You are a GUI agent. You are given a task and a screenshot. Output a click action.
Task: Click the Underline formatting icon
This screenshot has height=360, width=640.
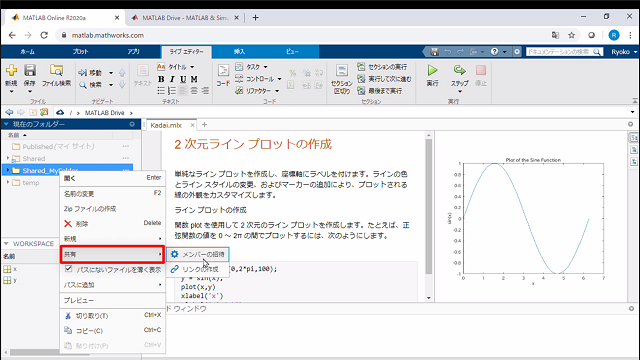pyautogui.click(x=183, y=79)
